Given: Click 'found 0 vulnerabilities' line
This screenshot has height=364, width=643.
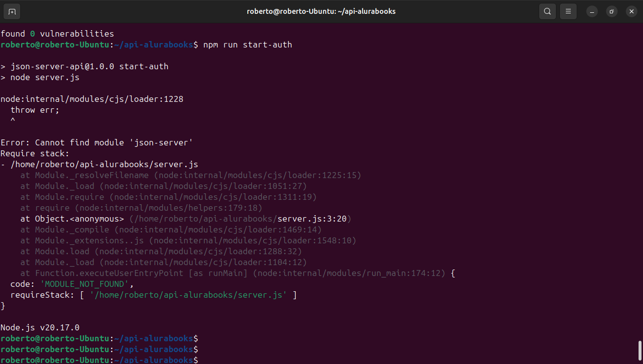Looking at the screenshot, I should click(x=57, y=34).
